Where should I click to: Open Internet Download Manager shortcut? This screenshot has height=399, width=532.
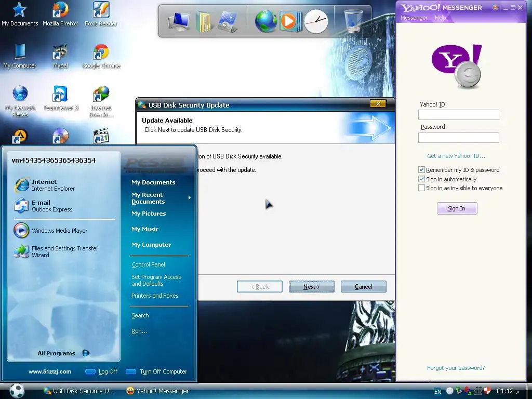(x=101, y=101)
